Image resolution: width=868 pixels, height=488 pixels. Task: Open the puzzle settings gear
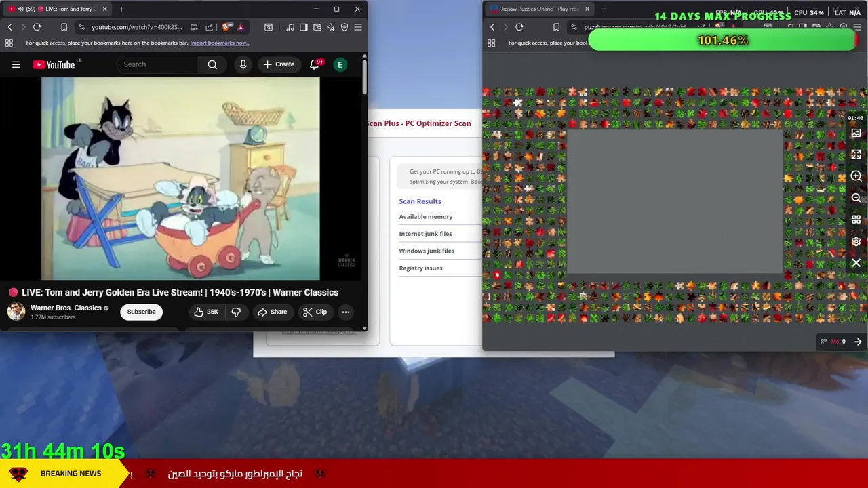tap(856, 241)
